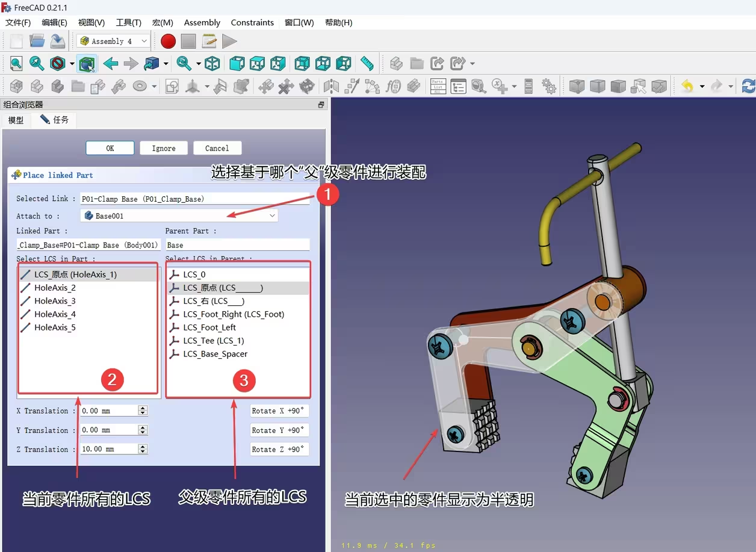Create a new document with the blank page icon
Image resolution: width=756 pixels, height=552 pixels.
tap(16, 41)
